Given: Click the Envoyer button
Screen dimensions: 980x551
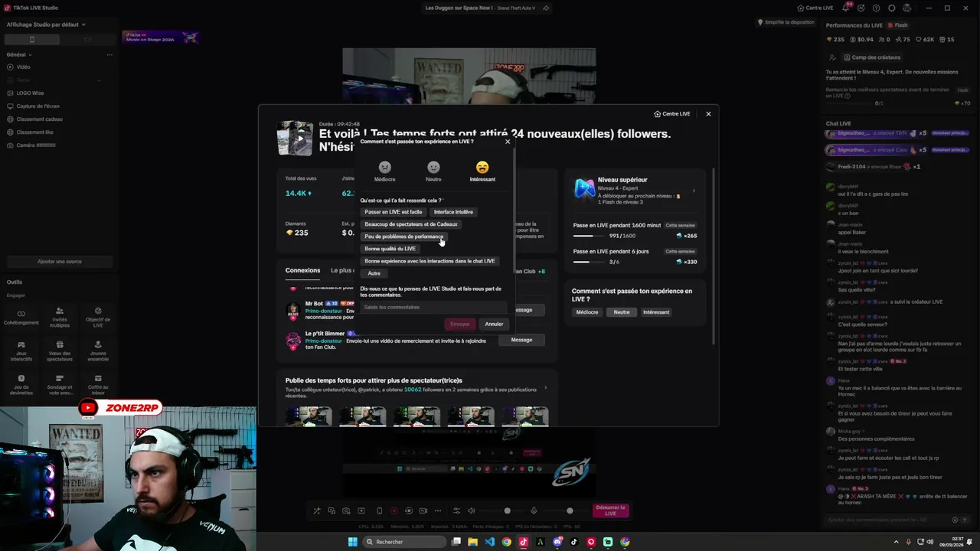Looking at the screenshot, I should point(460,324).
